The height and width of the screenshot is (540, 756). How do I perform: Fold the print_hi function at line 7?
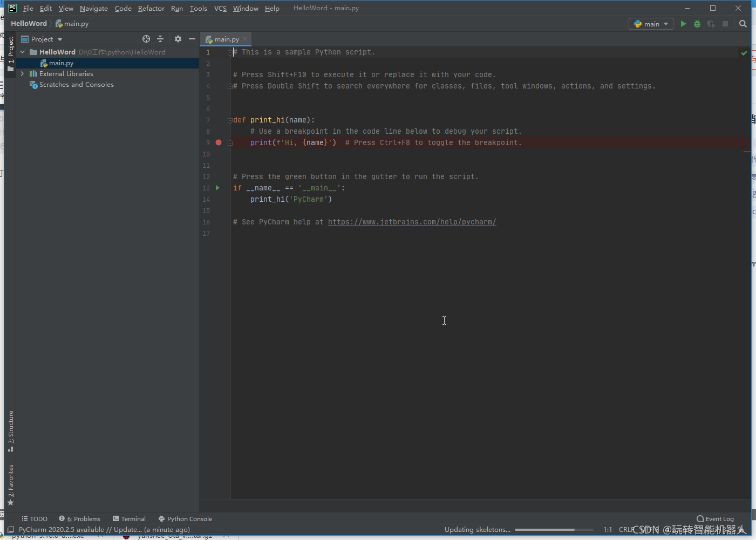coord(230,120)
